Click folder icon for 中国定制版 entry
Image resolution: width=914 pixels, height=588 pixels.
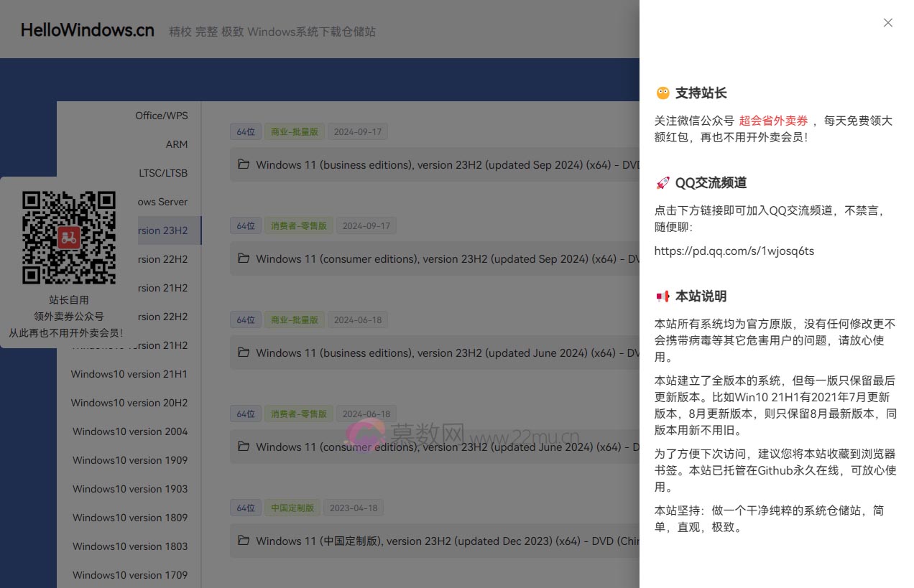pos(244,541)
